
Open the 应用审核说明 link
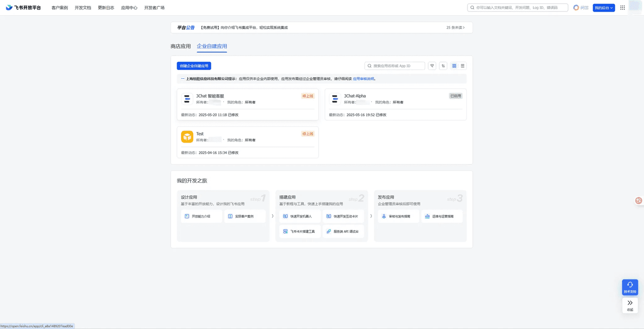click(x=363, y=79)
